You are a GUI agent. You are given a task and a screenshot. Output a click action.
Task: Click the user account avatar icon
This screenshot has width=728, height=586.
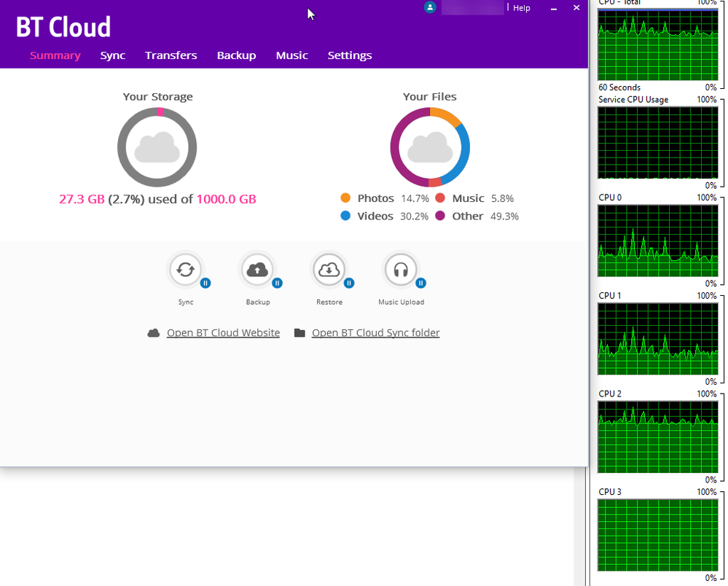coord(430,7)
